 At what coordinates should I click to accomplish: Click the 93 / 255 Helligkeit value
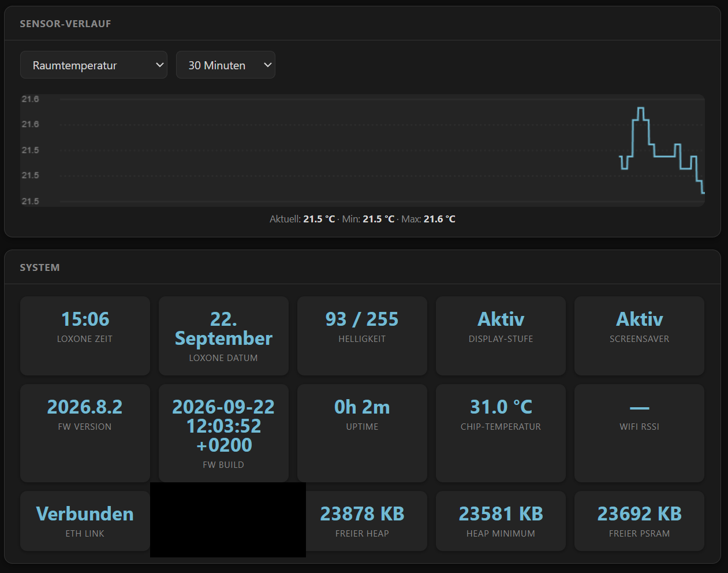point(362,319)
